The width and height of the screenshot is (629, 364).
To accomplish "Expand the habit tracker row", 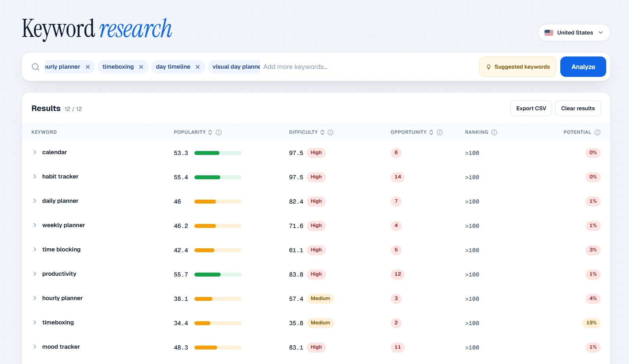I will 35,177.
